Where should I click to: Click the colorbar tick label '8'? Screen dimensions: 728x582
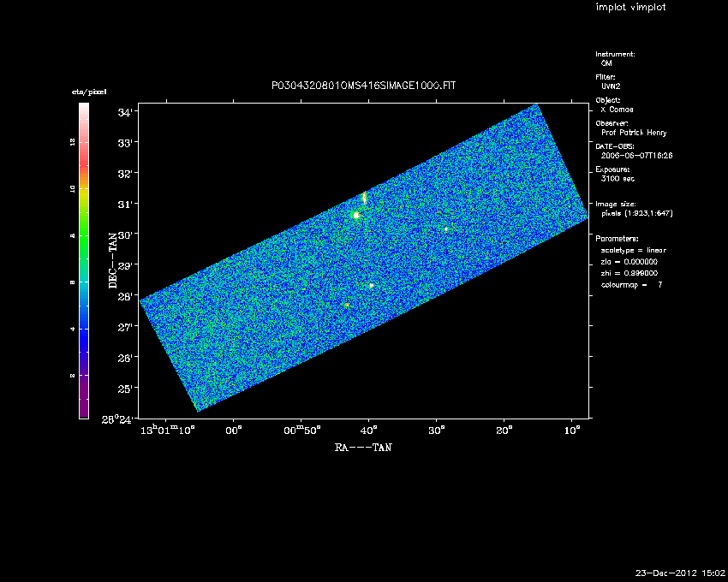click(73, 235)
